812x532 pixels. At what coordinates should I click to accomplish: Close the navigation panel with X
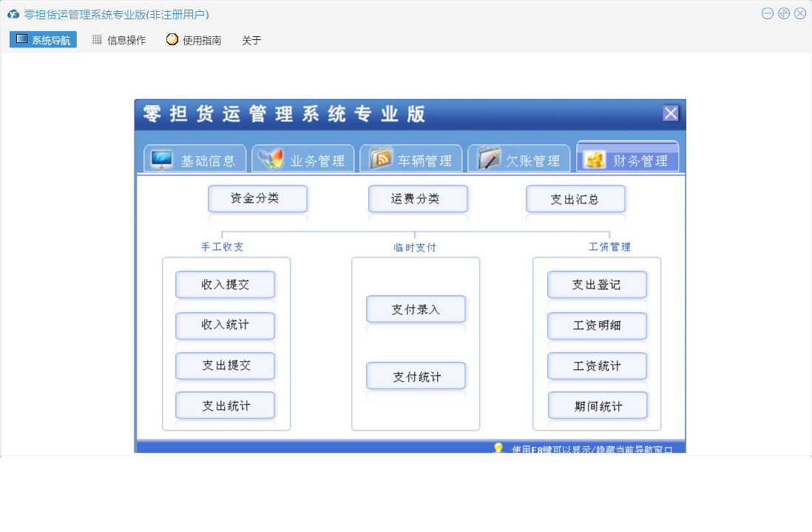tap(671, 113)
